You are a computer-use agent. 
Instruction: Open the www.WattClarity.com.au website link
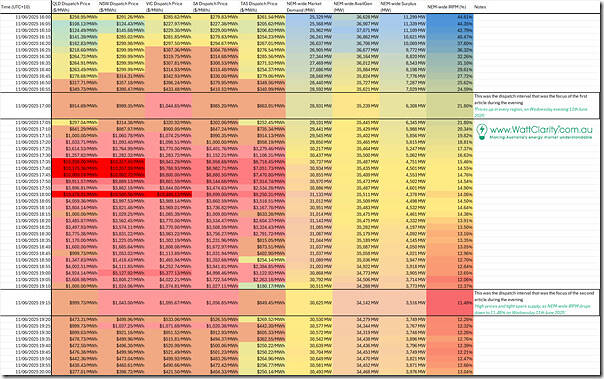[541, 129]
